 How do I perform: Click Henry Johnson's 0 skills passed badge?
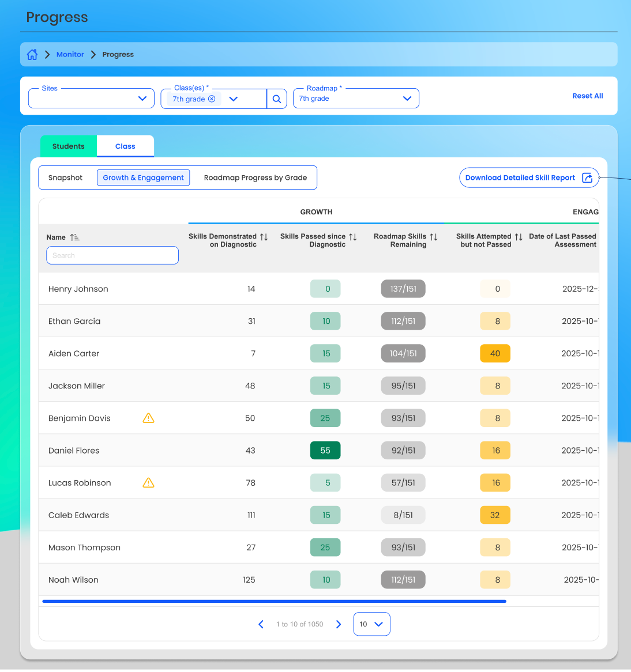pos(325,289)
